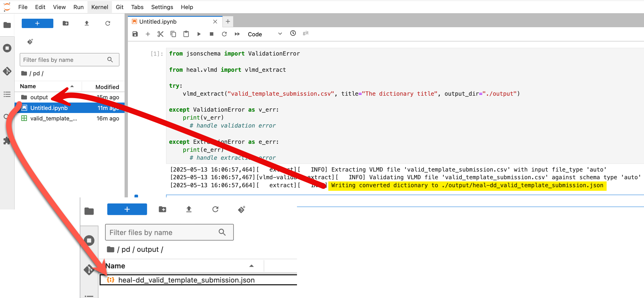This screenshot has width=644, height=298.
Task: Open the Kernel menu
Action: click(100, 7)
